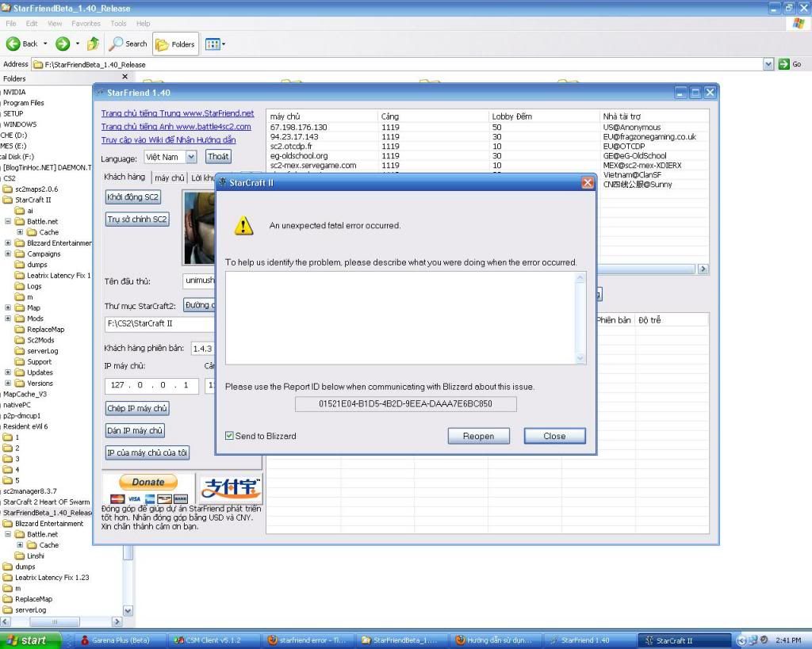This screenshot has width=812, height=649.
Task: Click the Up folder icon in the toolbar
Action: click(93, 44)
